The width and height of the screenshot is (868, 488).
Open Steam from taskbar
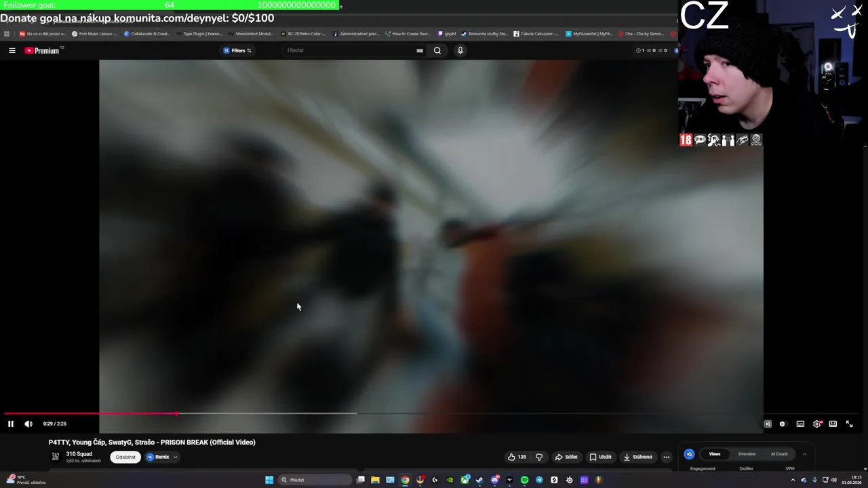click(x=479, y=480)
